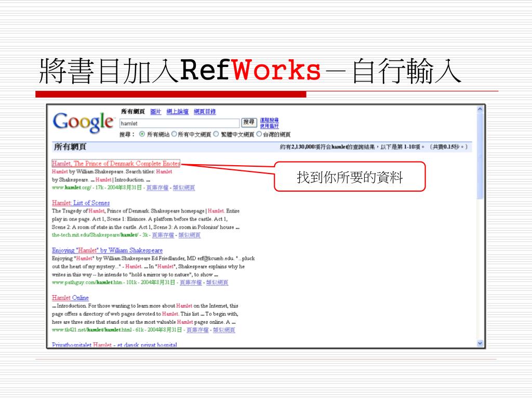Open 類似網頁 similar pages for www.pathguy.com result

tap(217, 282)
